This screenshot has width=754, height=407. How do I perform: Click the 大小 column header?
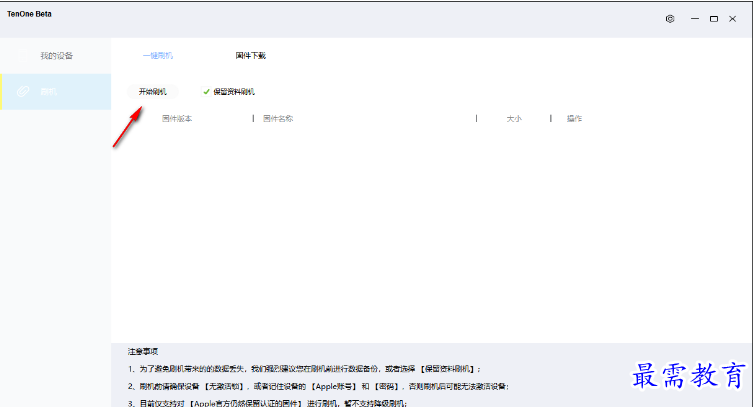pyautogui.click(x=514, y=118)
